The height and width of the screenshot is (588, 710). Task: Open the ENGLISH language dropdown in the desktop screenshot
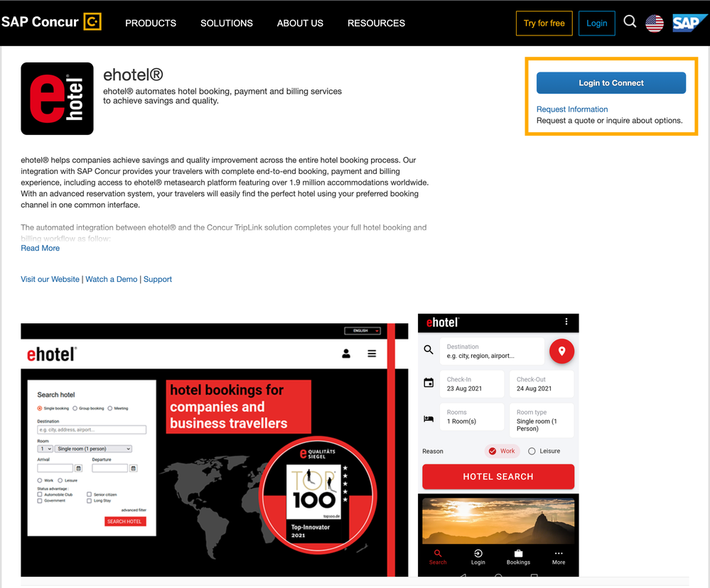(362, 331)
